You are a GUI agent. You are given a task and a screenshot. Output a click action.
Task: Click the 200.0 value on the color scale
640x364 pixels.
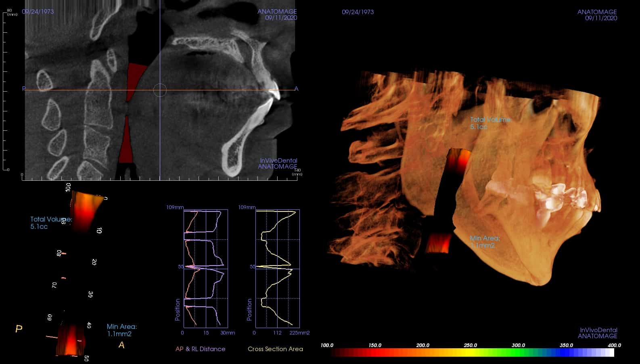point(422,345)
